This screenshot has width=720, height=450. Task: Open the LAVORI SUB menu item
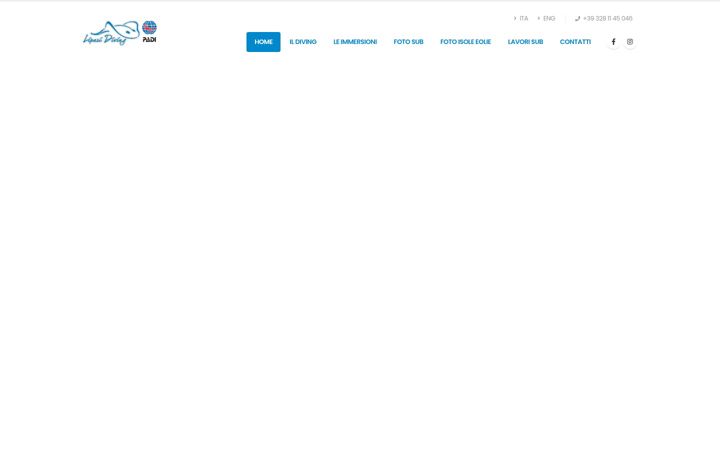point(525,42)
